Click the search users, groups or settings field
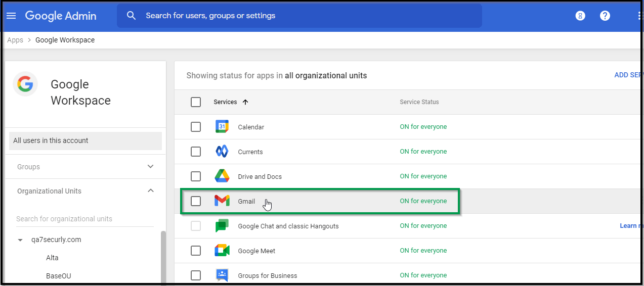This screenshot has height=286, width=644. pos(304,16)
